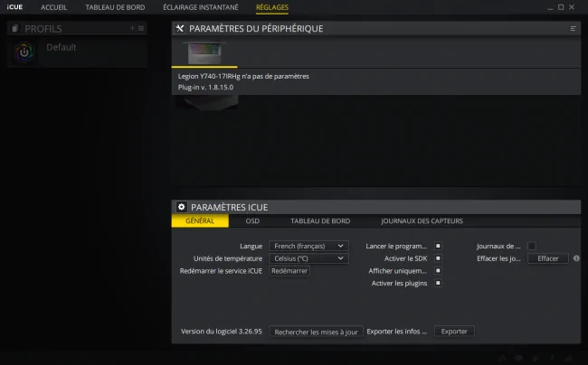Click the gear icon beside Paramètres iCUE
The image size is (588, 365).
[182, 207]
